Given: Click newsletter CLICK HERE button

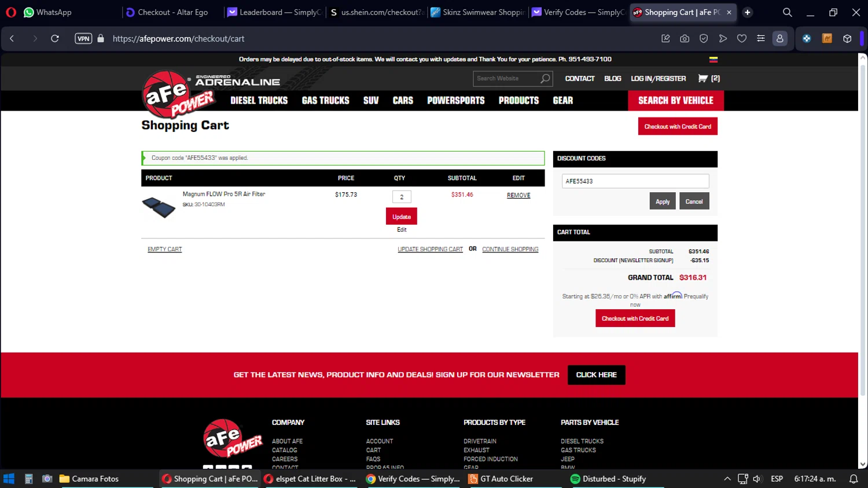Looking at the screenshot, I should pos(597,375).
